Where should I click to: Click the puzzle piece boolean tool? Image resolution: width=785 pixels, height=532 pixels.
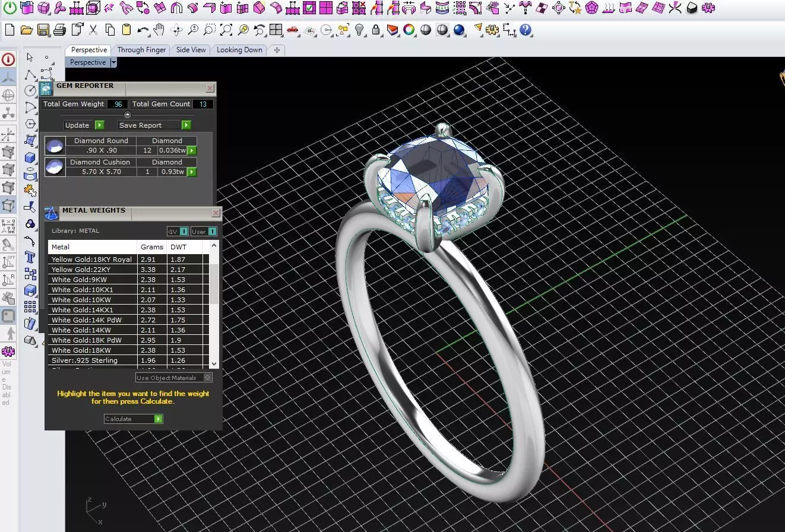click(30, 191)
